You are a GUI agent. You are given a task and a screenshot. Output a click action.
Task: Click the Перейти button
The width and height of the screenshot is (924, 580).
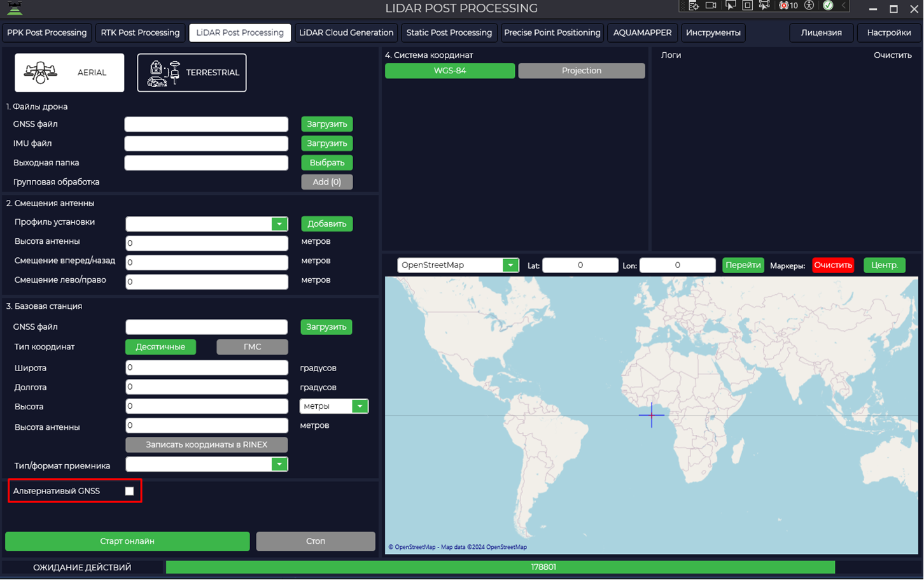coord(743,265)
